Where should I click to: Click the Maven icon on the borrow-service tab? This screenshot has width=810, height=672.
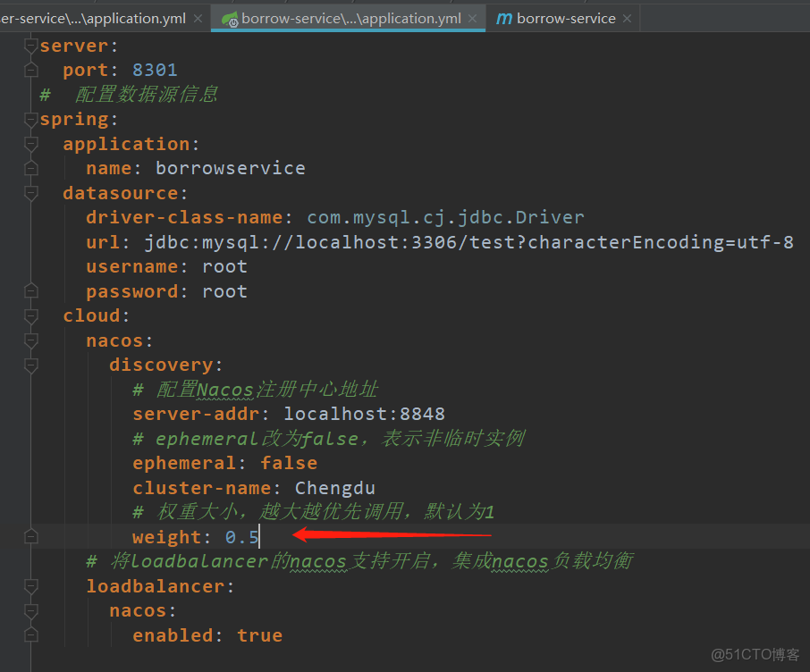pyautogui.click(x=504, y=18)
